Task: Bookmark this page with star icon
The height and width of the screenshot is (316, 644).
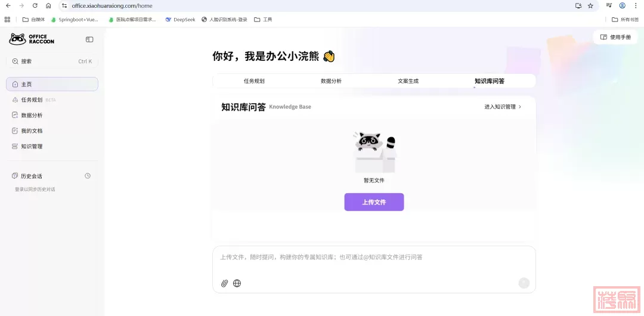Action: click(590, 5)
